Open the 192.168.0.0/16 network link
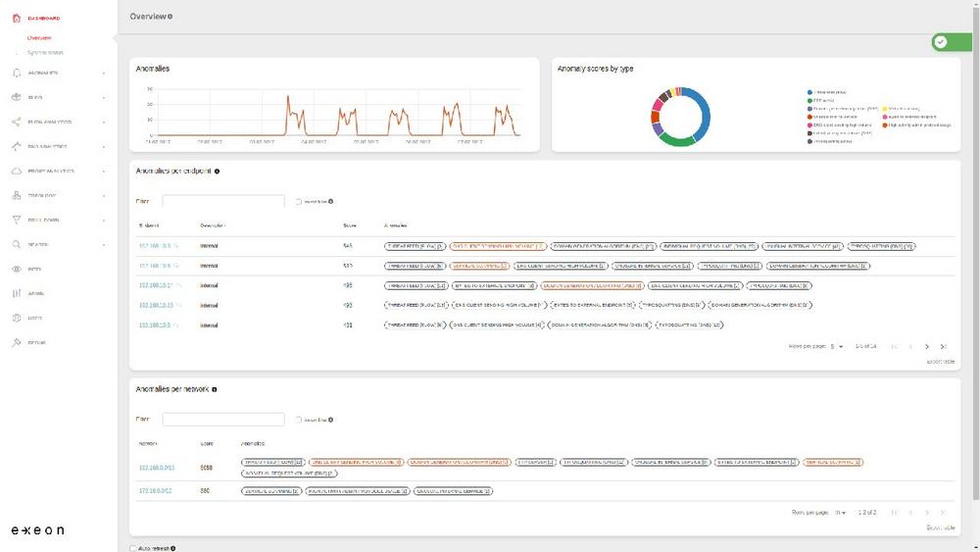 coord(157,469)
